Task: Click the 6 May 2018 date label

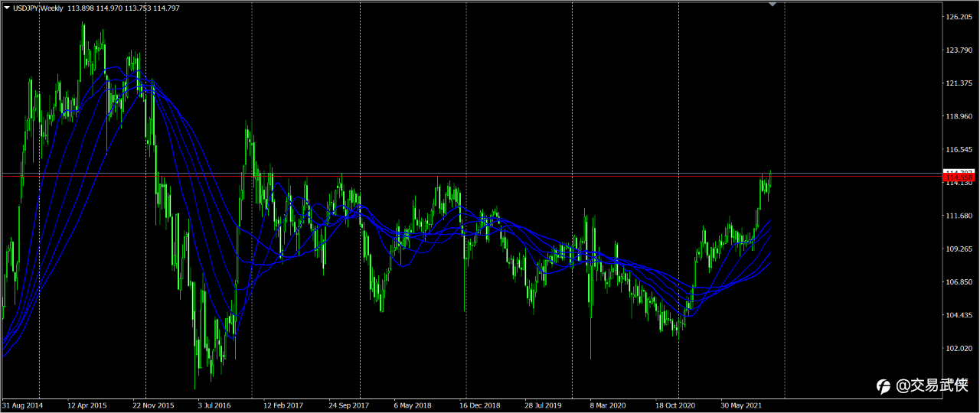Action: pos(412,405)
